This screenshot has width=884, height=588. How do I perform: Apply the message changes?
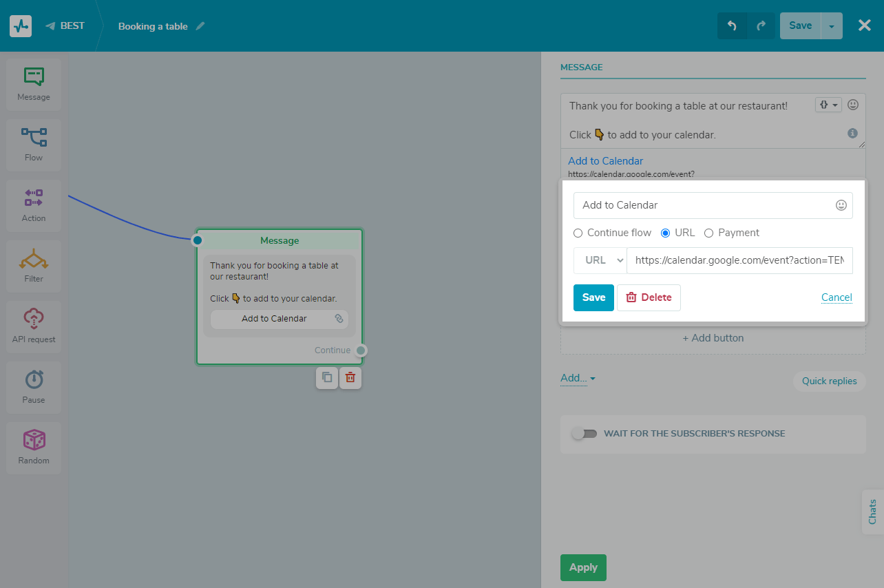pos(583,567)
